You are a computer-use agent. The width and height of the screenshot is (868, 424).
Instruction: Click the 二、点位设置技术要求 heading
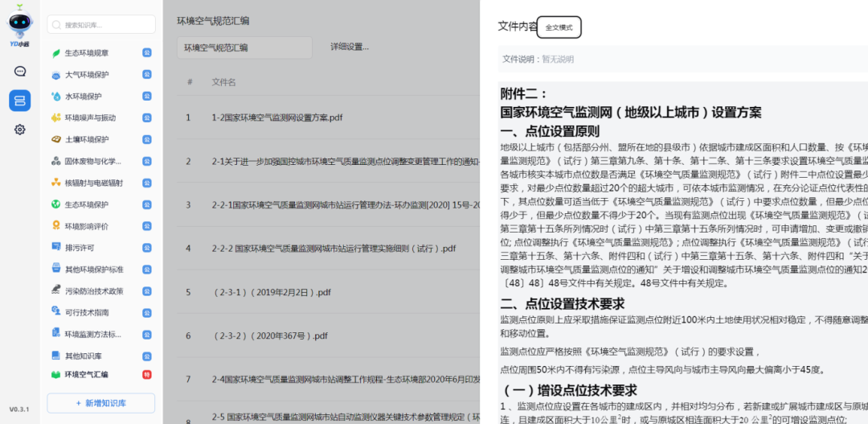[x=563, y=303]
